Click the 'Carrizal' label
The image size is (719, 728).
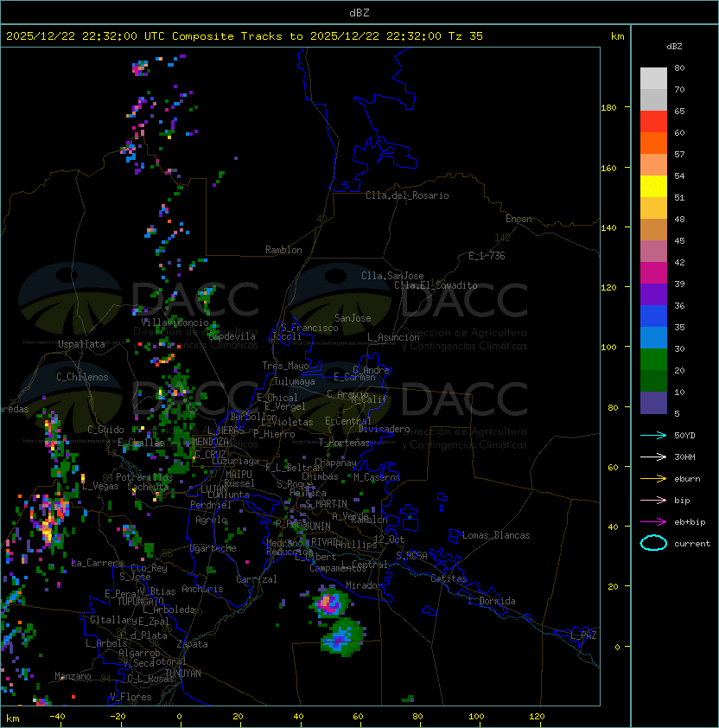click(x=257, y=579)
